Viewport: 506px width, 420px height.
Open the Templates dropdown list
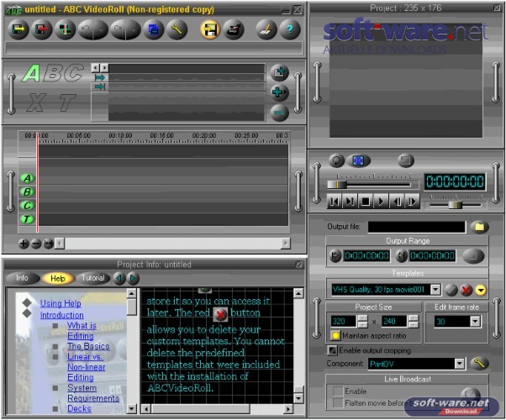(435, 289)
